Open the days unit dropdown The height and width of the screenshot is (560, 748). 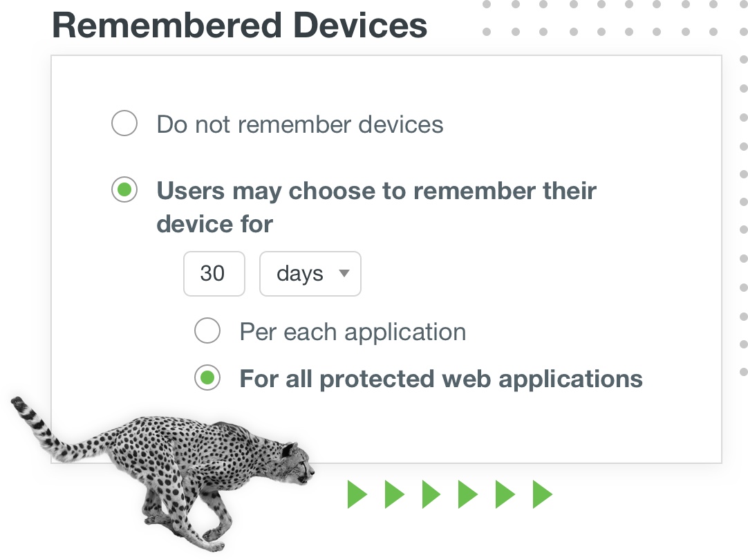pyautogui.click(x=310, y=274)
